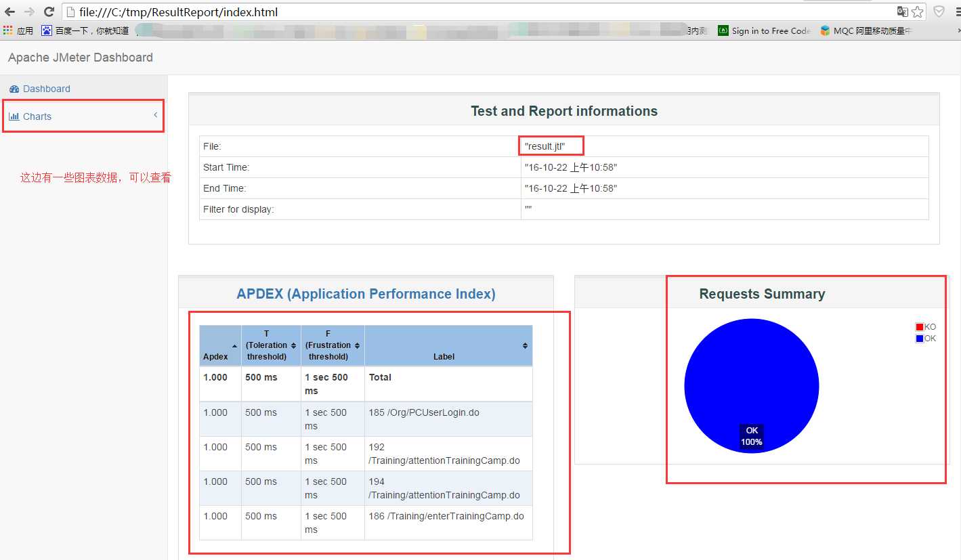Click the red Chinese note under Charts
This screenshot has width=961, height=560.
95,178
